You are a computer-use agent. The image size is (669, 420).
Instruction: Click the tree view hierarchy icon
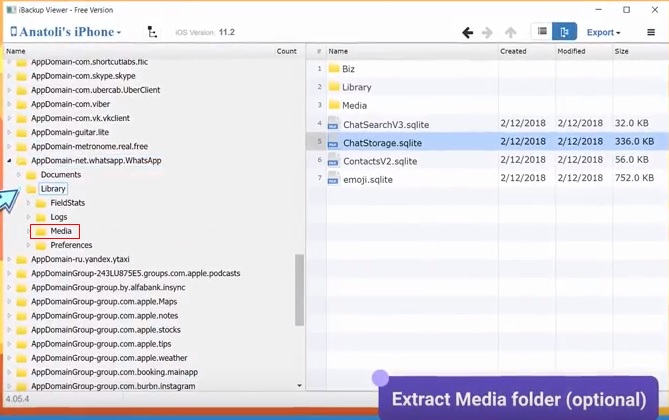pyautogui.click(x=152, y=32)
